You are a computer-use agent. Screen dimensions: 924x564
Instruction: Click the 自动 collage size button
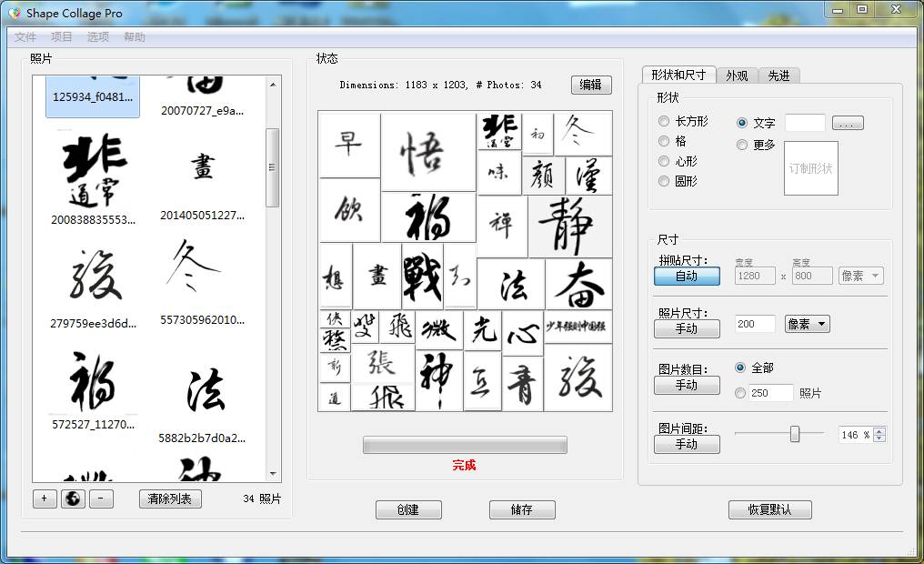[687, 276]
